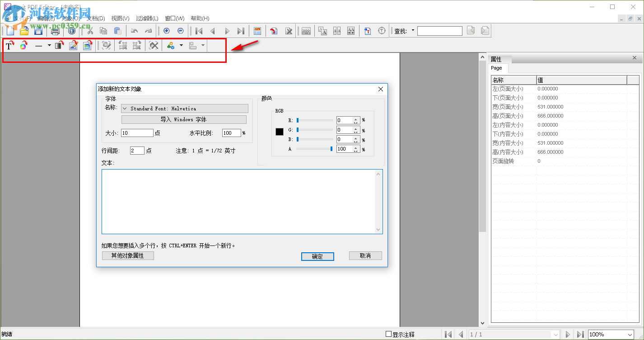644x340 pixels.
Task: Open the Edit Image tool
Action: [73, 45]
